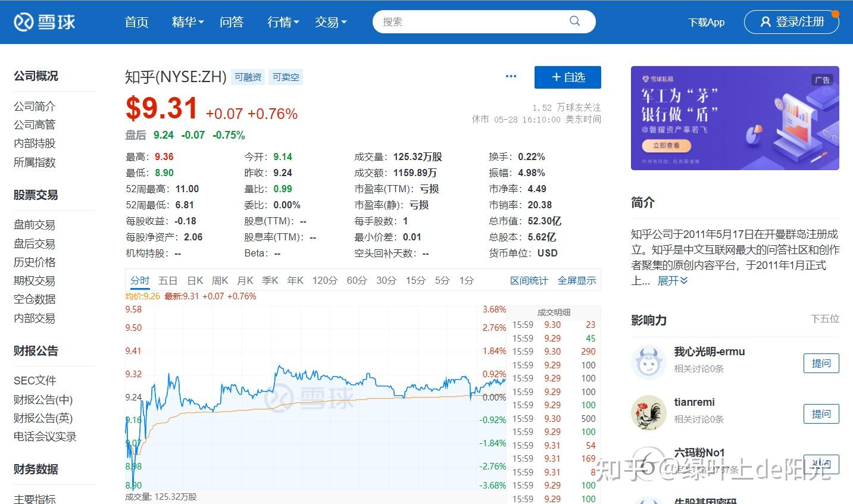The width and height of the screenshot is (853, 504).
Task: Click the 成交明细 header
Action: (554, 312)
